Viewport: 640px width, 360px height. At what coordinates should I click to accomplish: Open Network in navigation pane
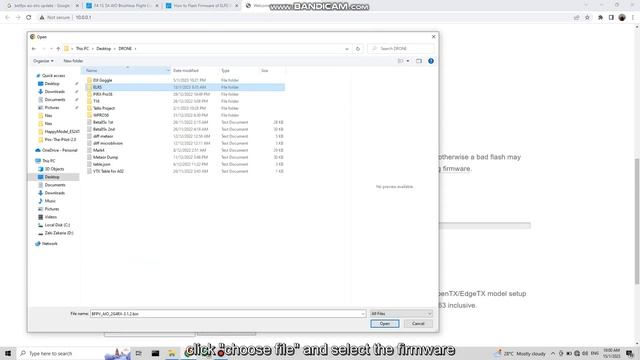(x=49, y=244)
